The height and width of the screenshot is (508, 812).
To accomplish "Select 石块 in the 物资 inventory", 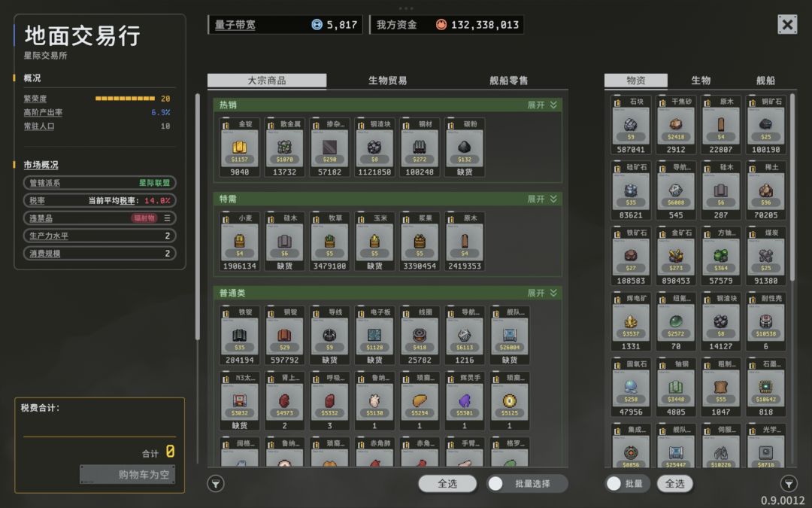I will click(631, 125).
